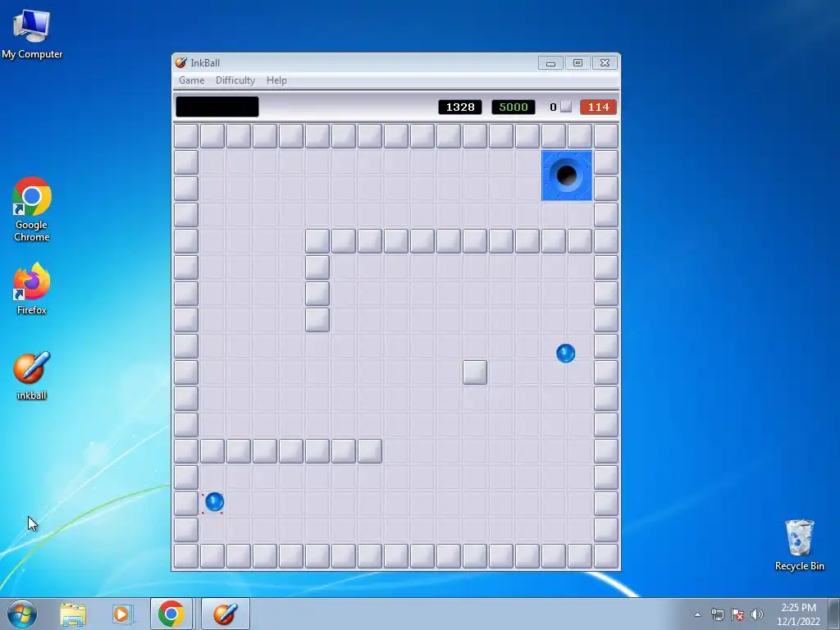The width and height of the screenshot is (840, 630).
Task: Click the black ball queue box
Action: [x=217, y=107]
